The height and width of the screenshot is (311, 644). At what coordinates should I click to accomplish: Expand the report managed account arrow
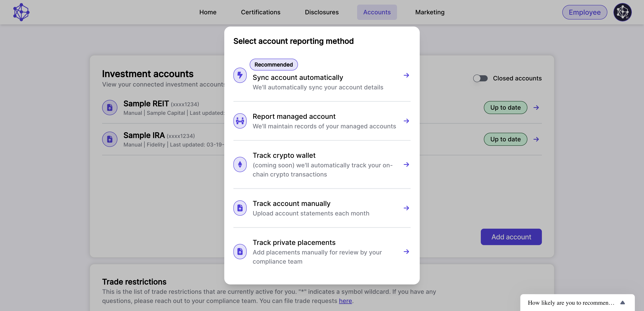[406, 120]
